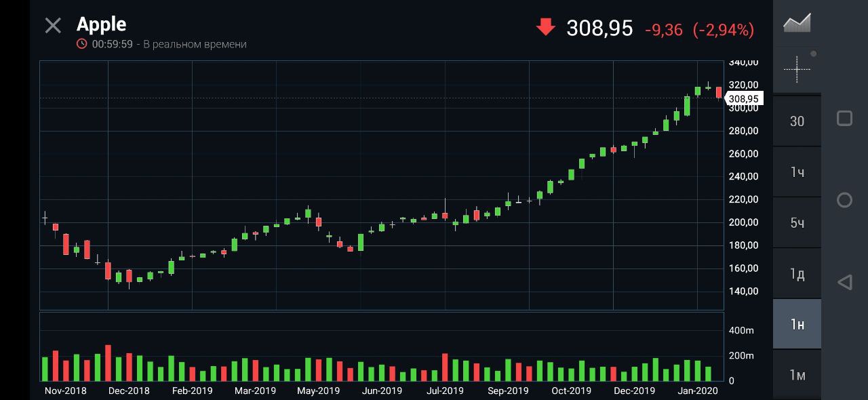Choose the 5ч timeframe
This screenshot has width=868, height=400.
797,223
